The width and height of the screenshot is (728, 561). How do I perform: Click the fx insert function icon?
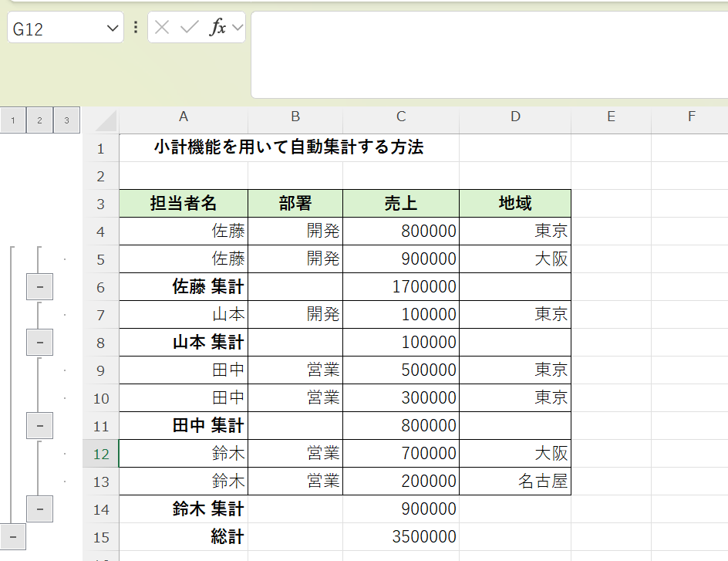click(x=218, y=28)
